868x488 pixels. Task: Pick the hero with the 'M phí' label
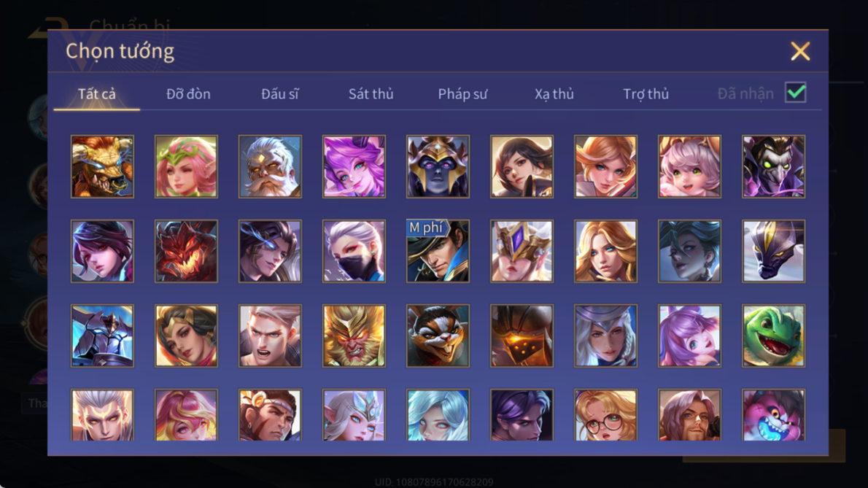tap(438, 251)
